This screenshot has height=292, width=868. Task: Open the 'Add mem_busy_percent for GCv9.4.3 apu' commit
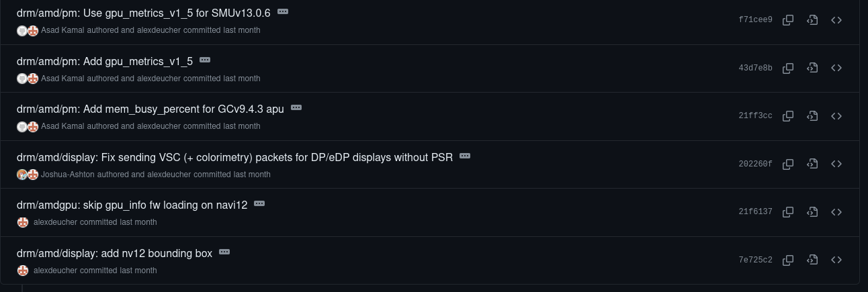[150, 109]
